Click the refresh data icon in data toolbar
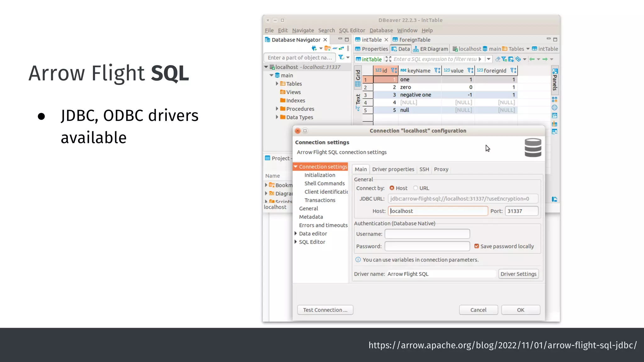 tap(518, 59)
